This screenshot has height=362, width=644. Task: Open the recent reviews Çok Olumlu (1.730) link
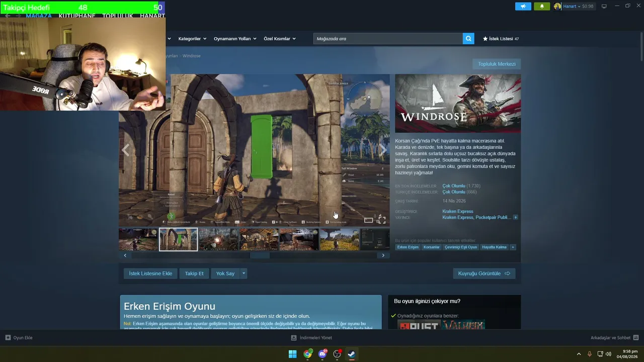[461, 186]
